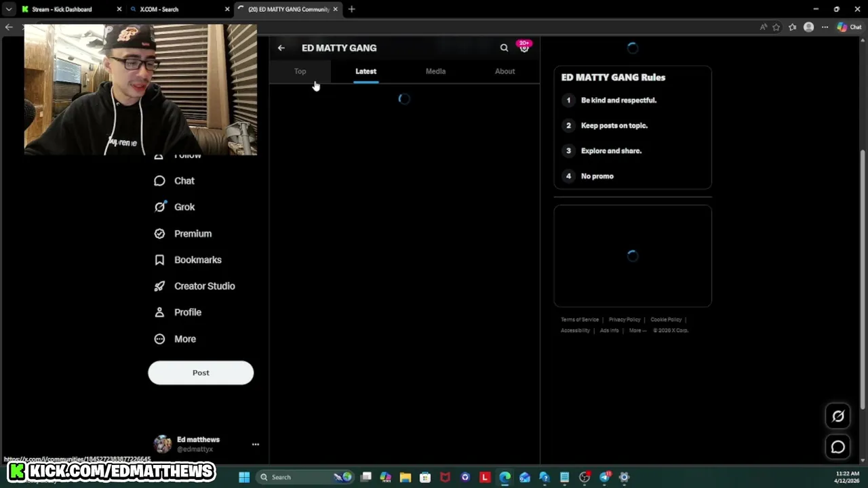This screenshot has width=868, height=488.
Task: Open browser tab search dropdown
Action: [x=8, y=9]
